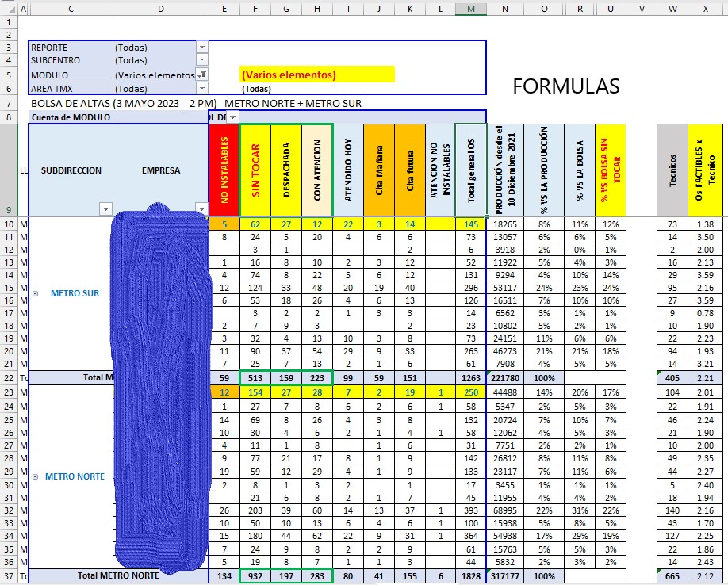Click the Cuenta de MODULO cell
Viewport: 728px width, 585px height.
tap(118, 117)
